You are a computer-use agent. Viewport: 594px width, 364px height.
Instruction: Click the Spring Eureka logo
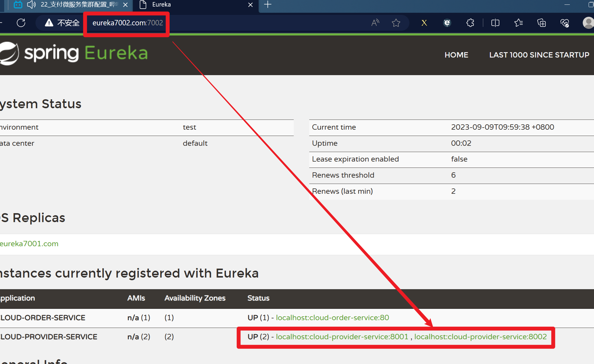(74, 53)
